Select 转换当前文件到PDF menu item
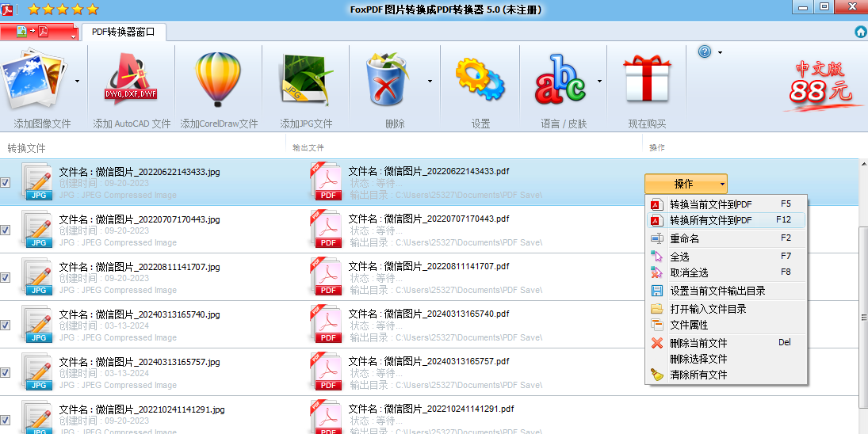 726,204
